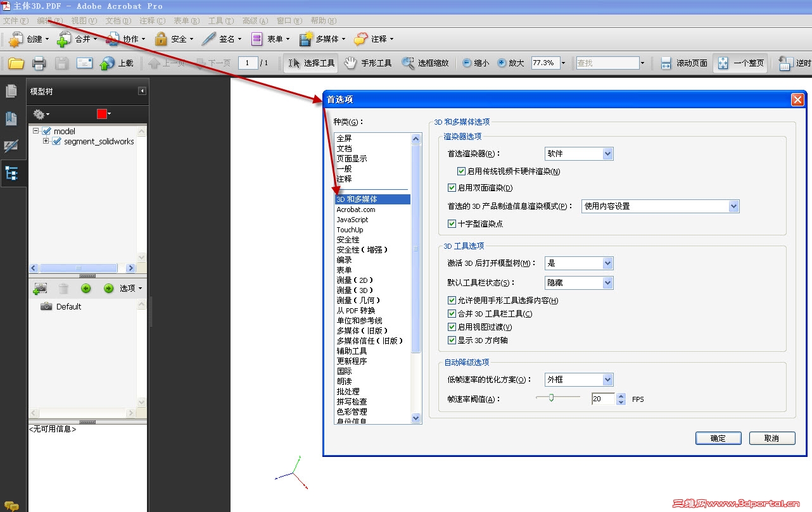
Task: Toggle 启用双面渲染 checkbox
Action: pos(452,188)
